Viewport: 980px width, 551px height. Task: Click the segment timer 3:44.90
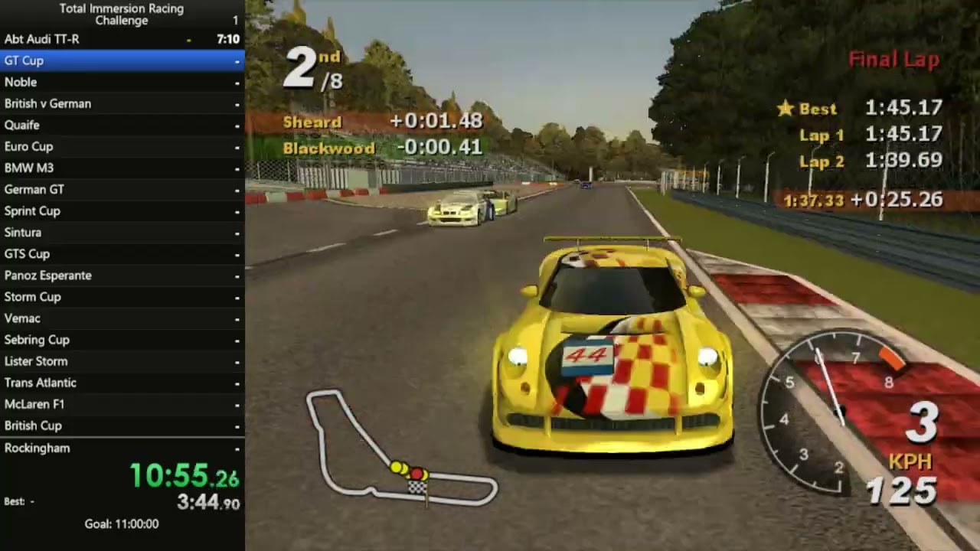pyautogui.click(x=208, y=503)
